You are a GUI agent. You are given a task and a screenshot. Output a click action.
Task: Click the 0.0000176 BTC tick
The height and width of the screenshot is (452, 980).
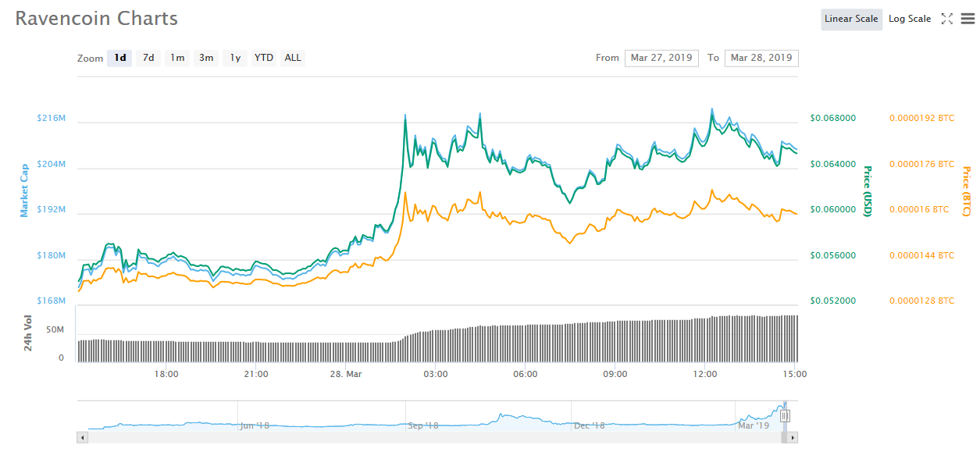[921, 164]
